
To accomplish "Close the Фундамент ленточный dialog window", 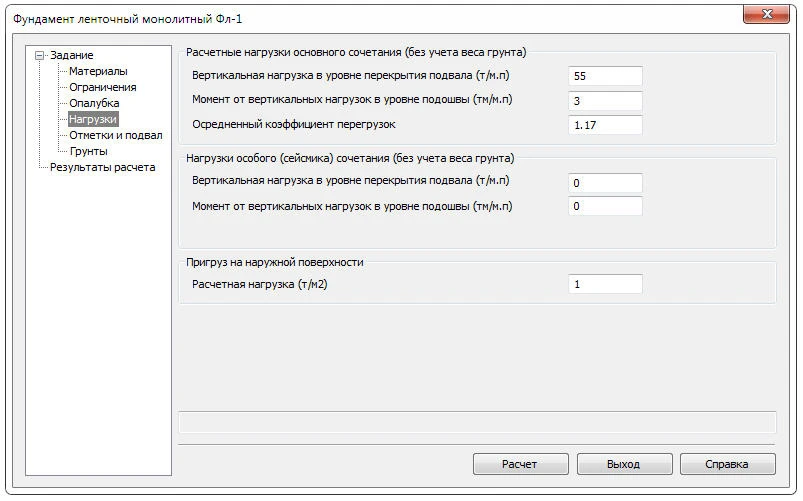I will click(x=768, y=13).
